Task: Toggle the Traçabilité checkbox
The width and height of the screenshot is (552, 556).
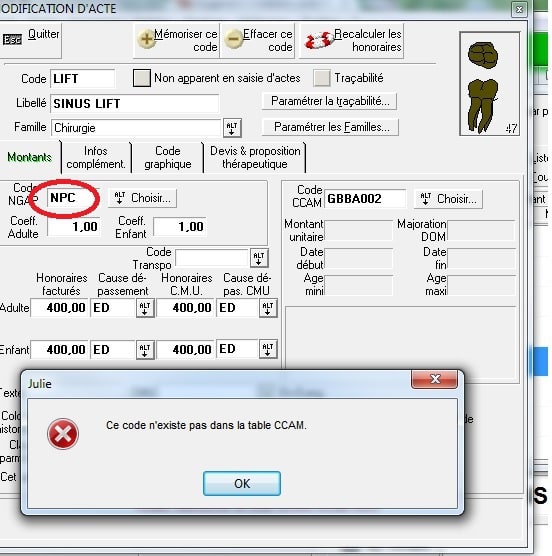Action: tap(322, 78)
